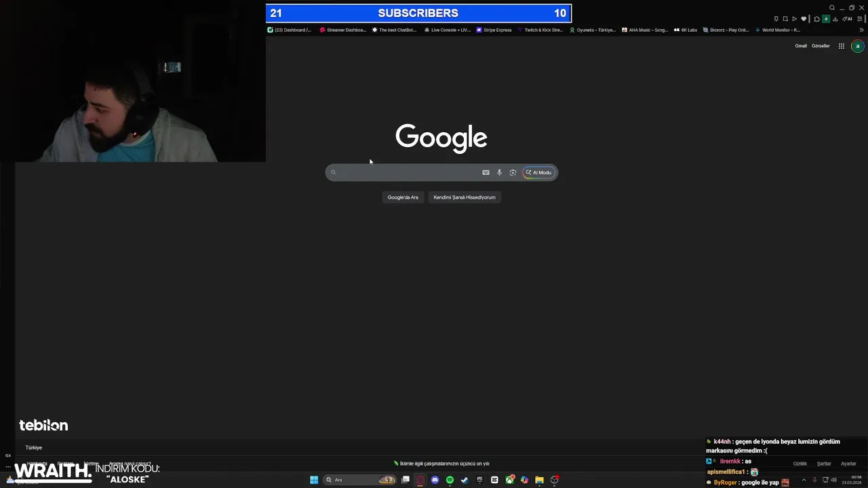
Task: Open the İklimle ilgili çalışmalarımızın footer link
Action: [441, 464]
